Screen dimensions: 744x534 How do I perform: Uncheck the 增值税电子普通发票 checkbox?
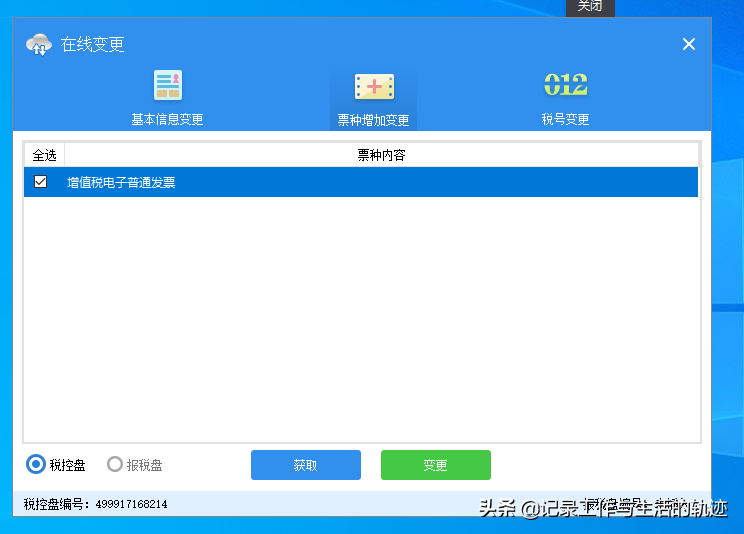40,182
